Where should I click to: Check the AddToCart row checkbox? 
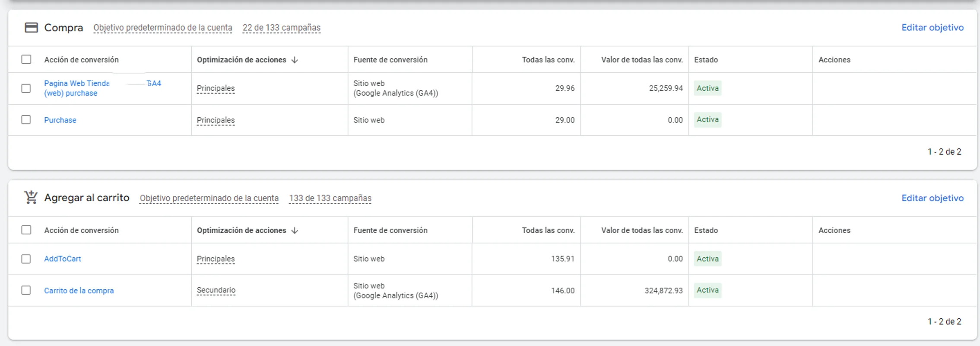pyautogui.click(x=26, y=259)
